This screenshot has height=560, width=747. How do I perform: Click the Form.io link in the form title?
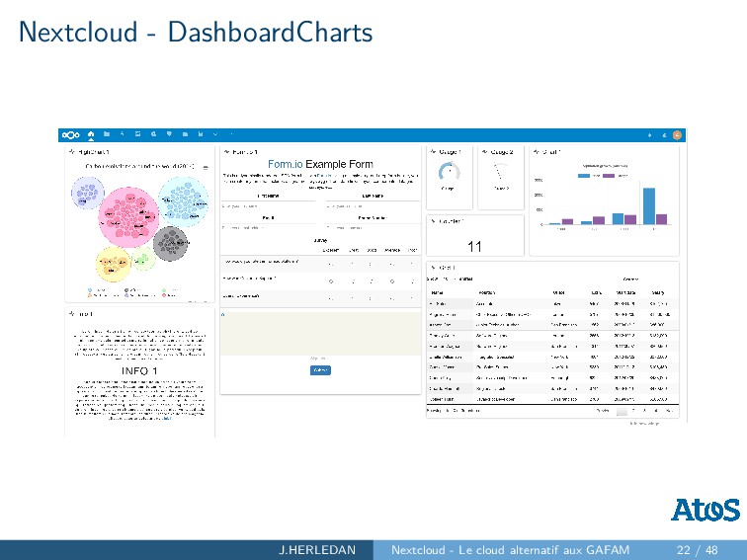[285, 164]
